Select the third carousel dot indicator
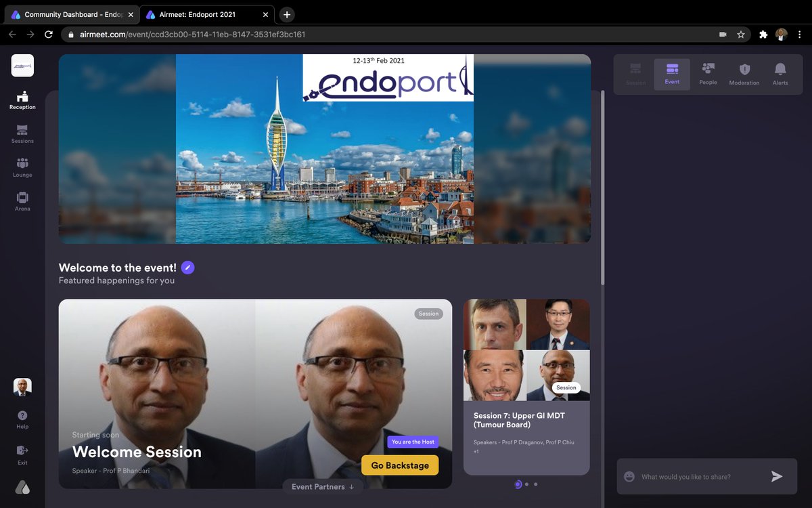The width and height of the screenshot is (812, 508). click(535, 484)
